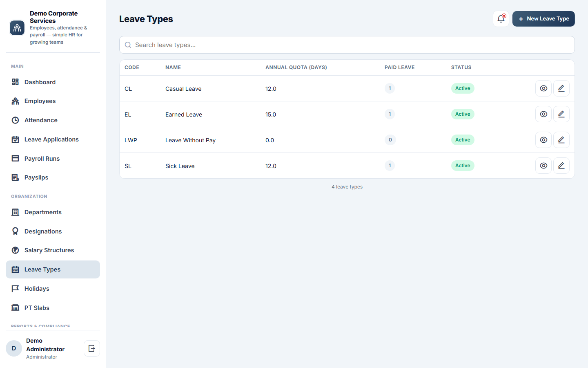Edit the Sick Leave row
This screenshot has height=368, width=588.
tap(561, 166)
